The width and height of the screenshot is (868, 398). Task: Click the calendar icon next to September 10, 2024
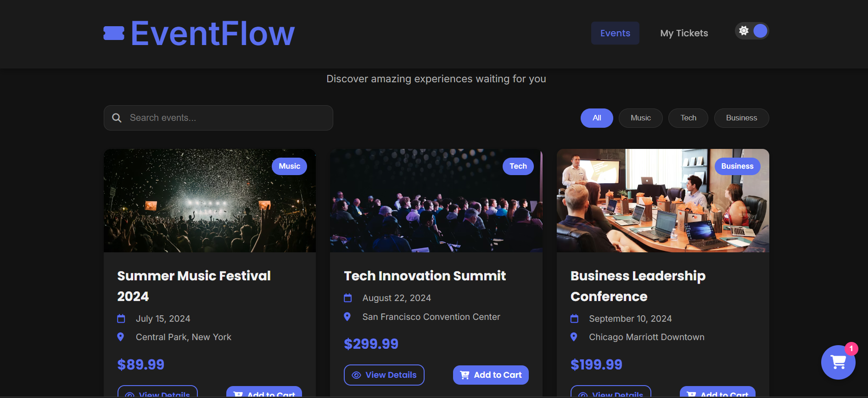[574, 318]
